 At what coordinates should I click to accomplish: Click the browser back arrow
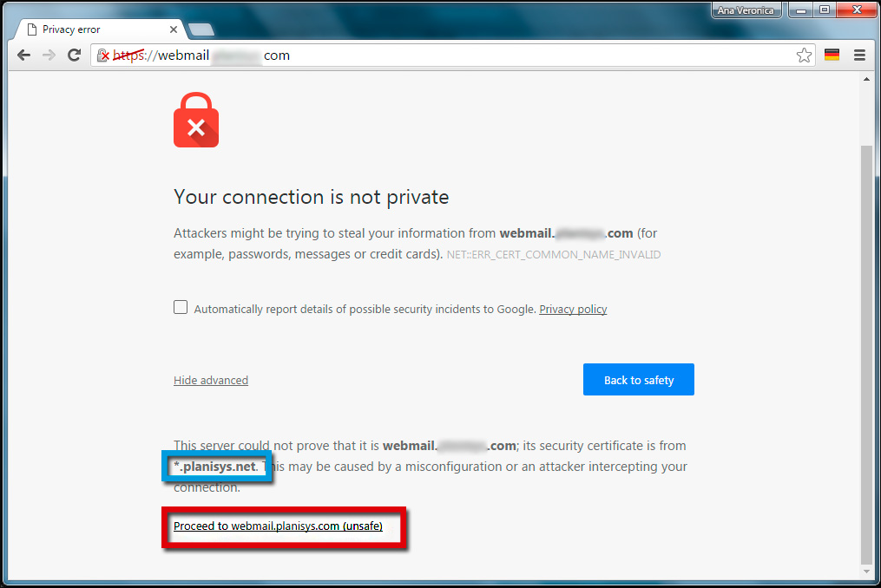point(23,55)
